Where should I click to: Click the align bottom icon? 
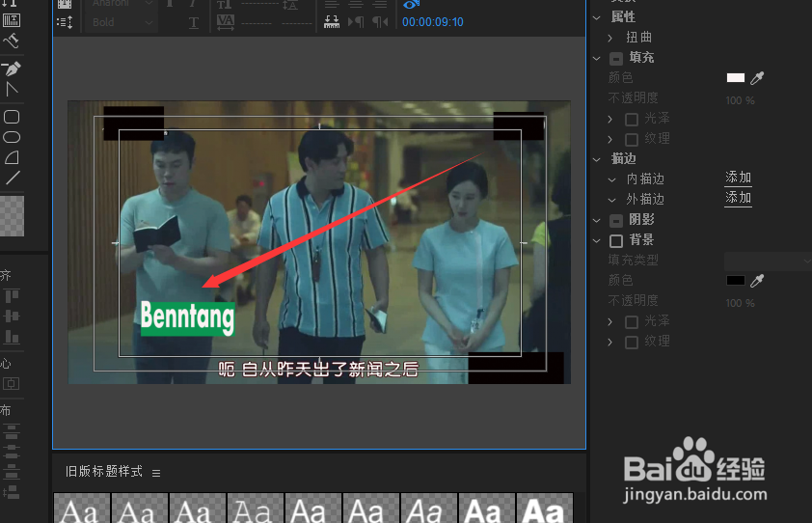click(x=12, y=337)
